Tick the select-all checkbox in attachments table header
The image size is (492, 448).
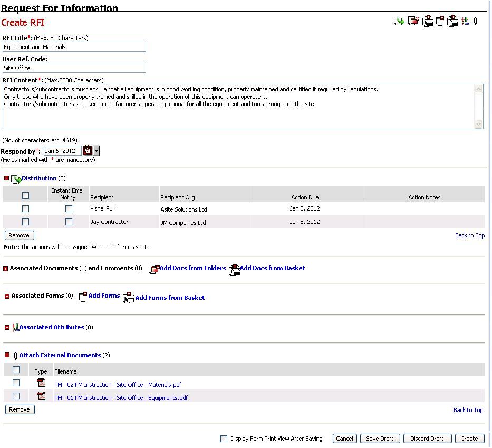(16, 370)
